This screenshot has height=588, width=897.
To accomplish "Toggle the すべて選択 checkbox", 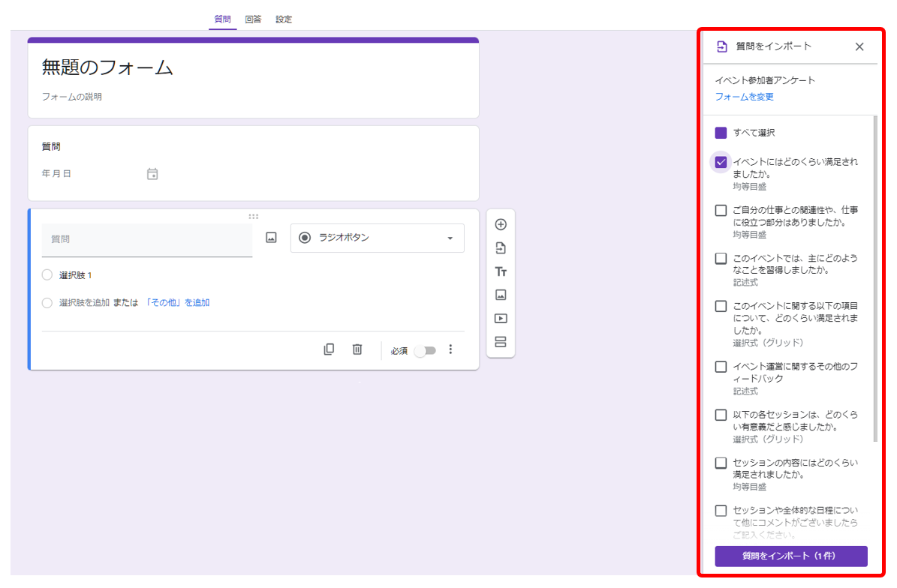I will point(721,133).
